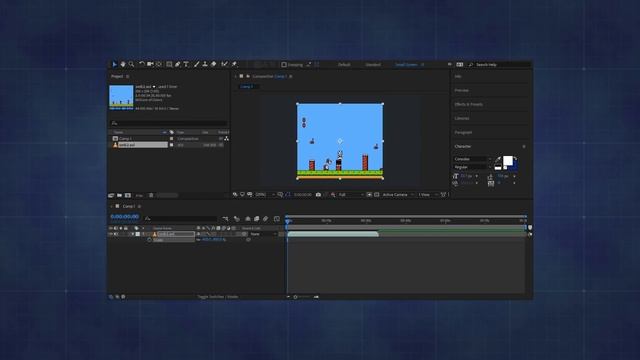640x360 pixels.
Task: Select the Puppet Pin tool
Action: [x=234, y=64]
